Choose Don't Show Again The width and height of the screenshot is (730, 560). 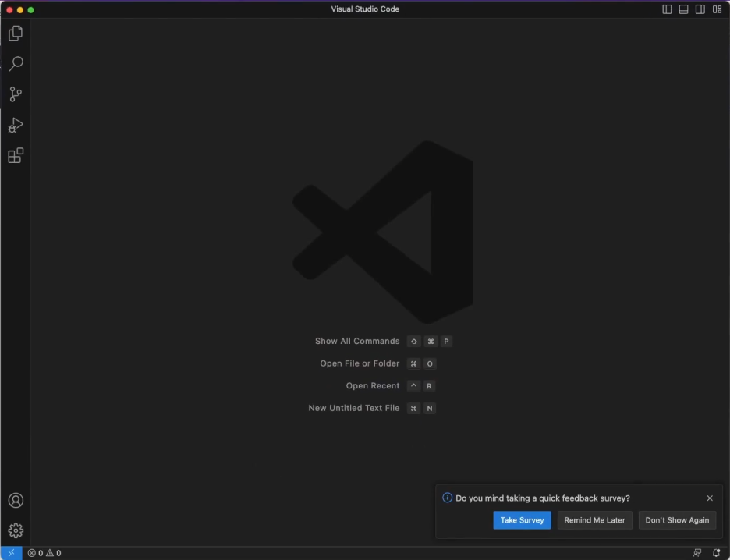click(677, 520)
